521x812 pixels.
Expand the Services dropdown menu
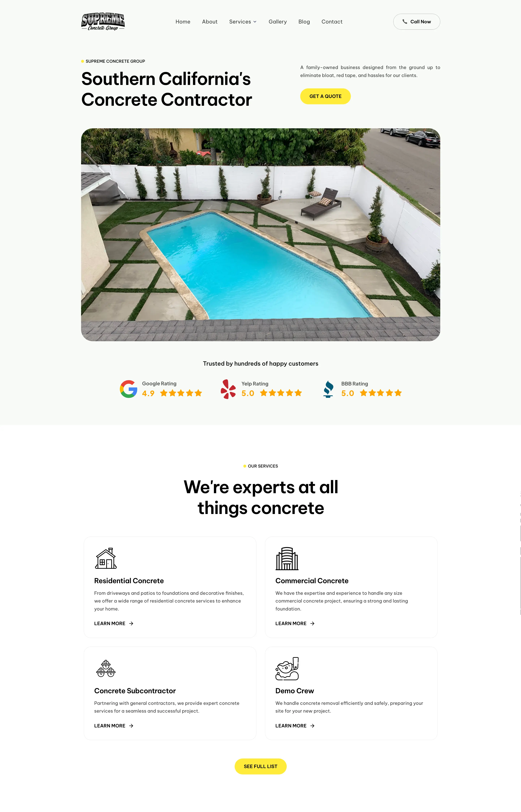click(x=243, y=21)
